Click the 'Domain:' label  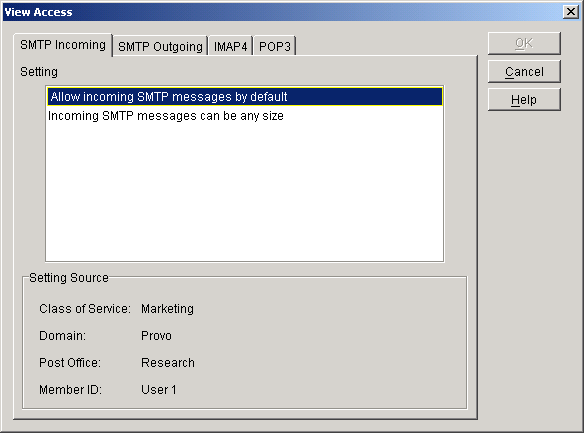click(62, 336)
